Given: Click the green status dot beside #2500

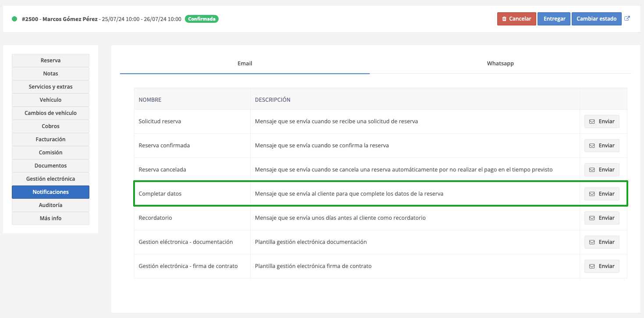Looking at the screenshot, I should 14,19.
